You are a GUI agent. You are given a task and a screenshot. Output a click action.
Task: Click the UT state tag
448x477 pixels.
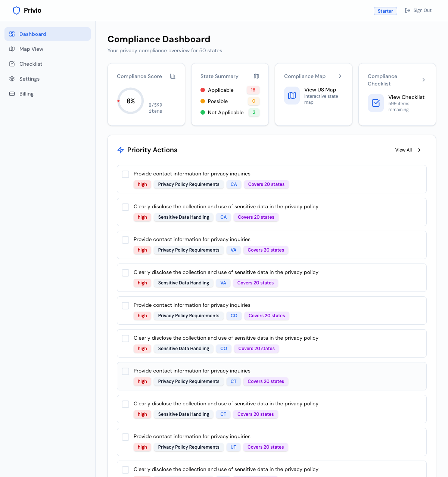[233, 447]
